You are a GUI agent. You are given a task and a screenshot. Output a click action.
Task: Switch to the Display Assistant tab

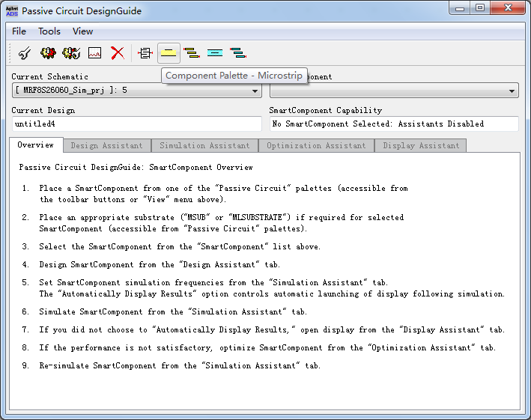pyautogui.click(x=421, y=145)
